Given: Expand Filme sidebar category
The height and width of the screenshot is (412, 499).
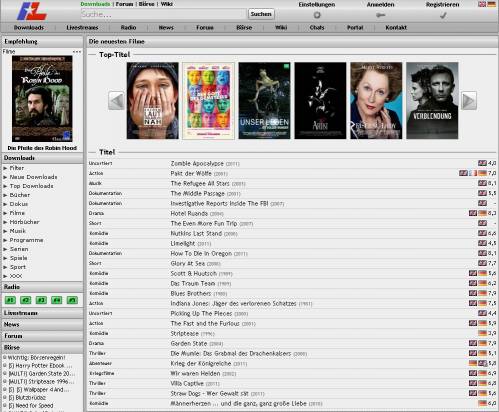Looking at the screenshot, I should coord(17,213).
